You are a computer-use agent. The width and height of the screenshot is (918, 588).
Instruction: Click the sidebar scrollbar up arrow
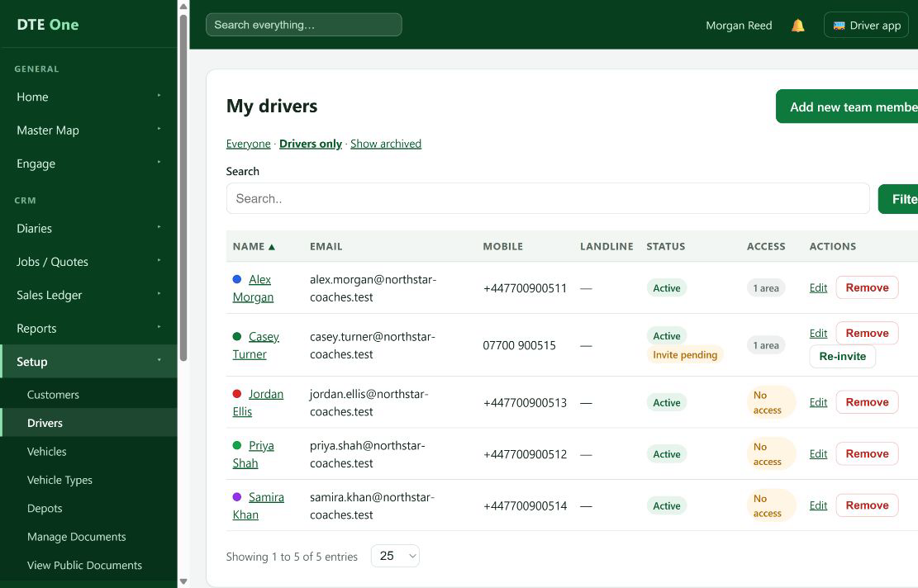[x=183, y=7]
